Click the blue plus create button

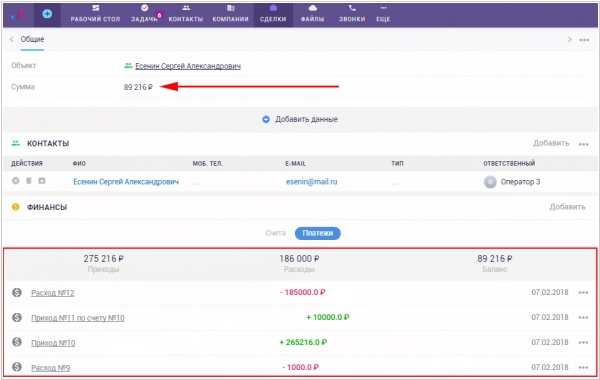(x=47, y=14)
